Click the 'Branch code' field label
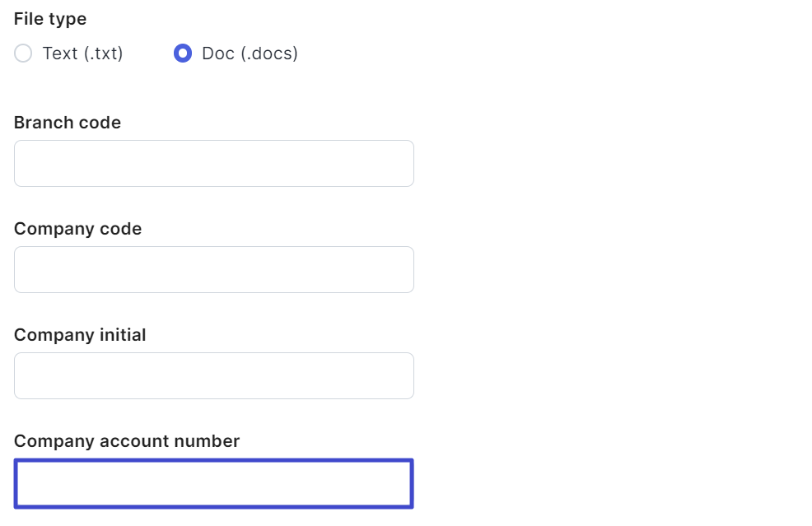This screenshot has width=812, height=526. point(68,123)
